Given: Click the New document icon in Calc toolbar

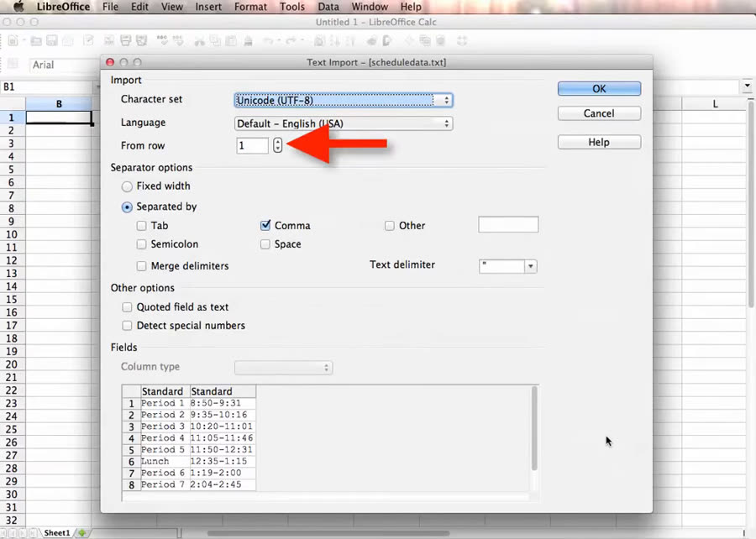Looking at the screenshot, I should [x=13, y=41].
